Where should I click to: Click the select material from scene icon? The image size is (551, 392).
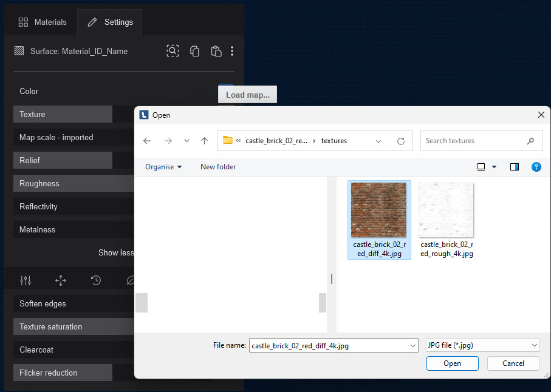coord(173,51)
